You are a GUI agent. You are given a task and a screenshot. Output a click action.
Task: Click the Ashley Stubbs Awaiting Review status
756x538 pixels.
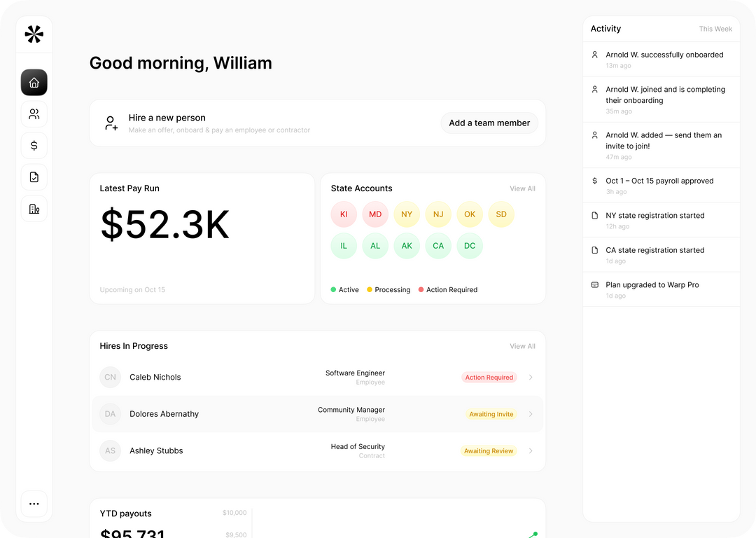pyautogui.click(x=489, y=450)
